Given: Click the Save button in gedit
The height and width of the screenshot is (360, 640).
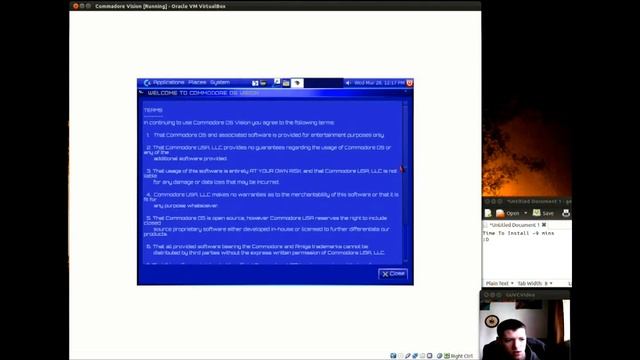Looking at the screenshot, I should pyautogui.click(x=543, y=213).
